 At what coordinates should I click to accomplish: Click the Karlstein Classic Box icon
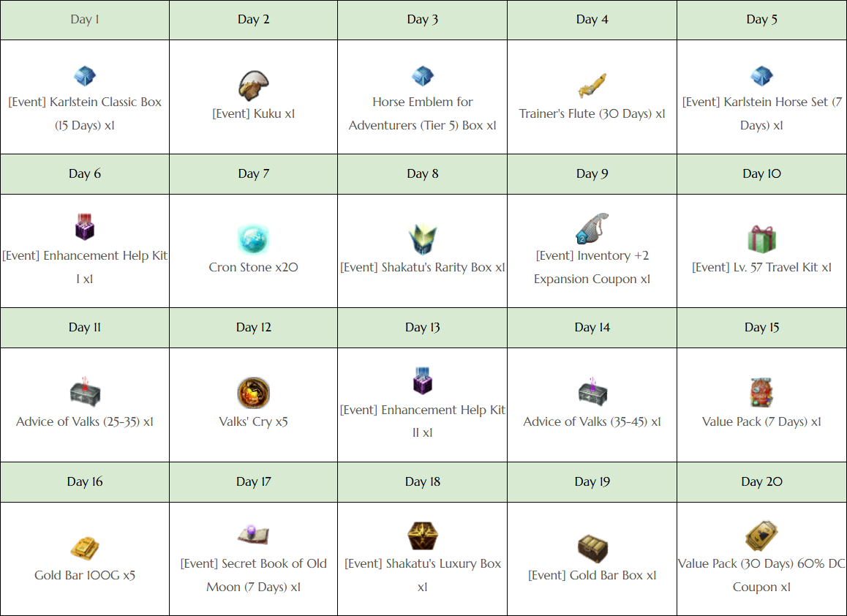(x=85, y=76)
